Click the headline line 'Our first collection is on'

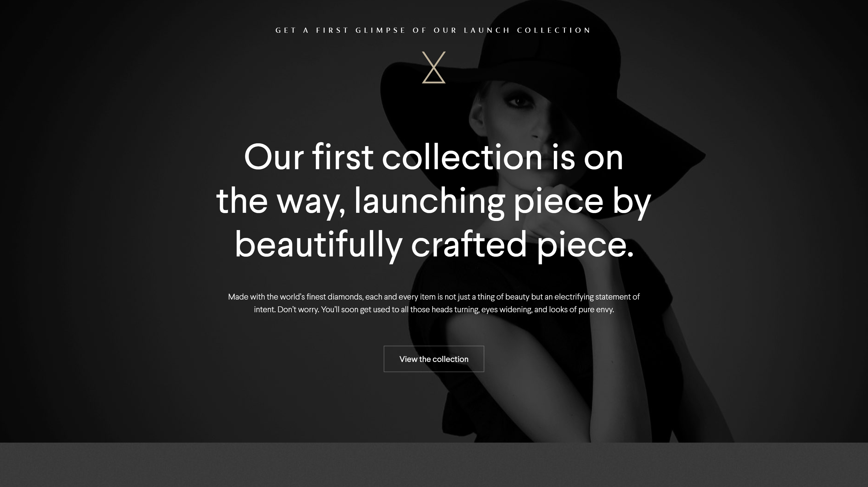(433, 158)
